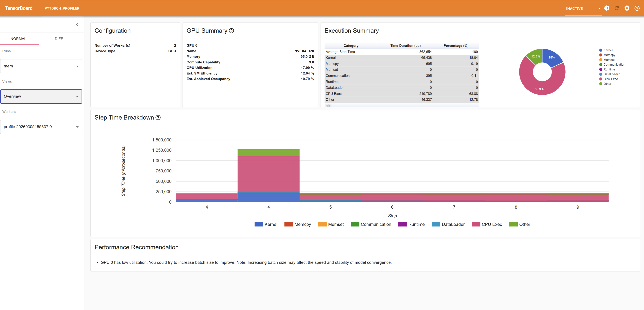Click GPU Summary help icon

click(231, 31)
